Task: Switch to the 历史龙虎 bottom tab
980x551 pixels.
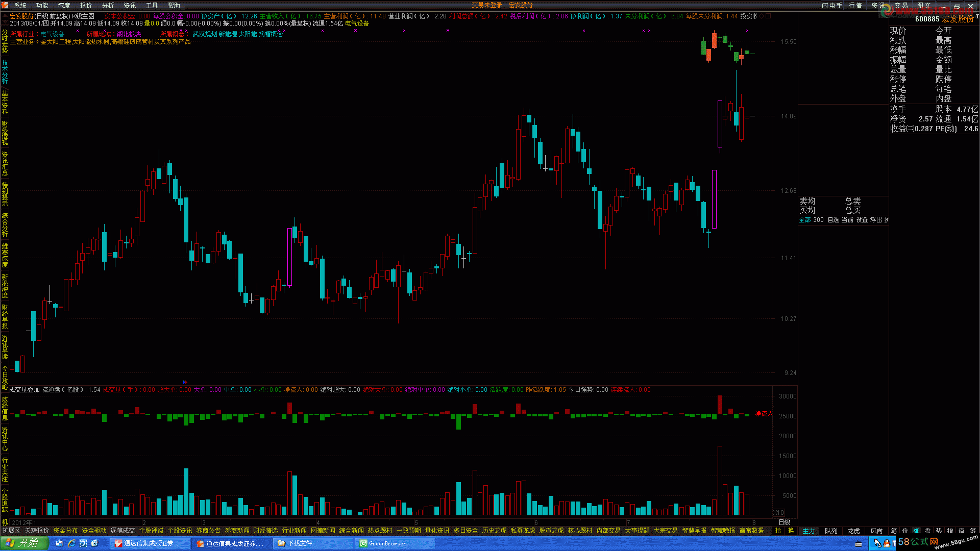Action: 495,531
